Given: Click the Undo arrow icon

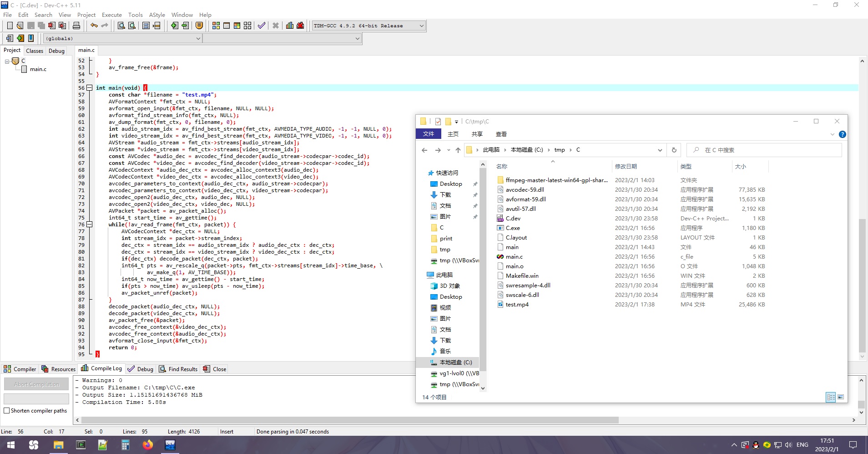Looking at the screenshot, I should [x=94, y=26].
